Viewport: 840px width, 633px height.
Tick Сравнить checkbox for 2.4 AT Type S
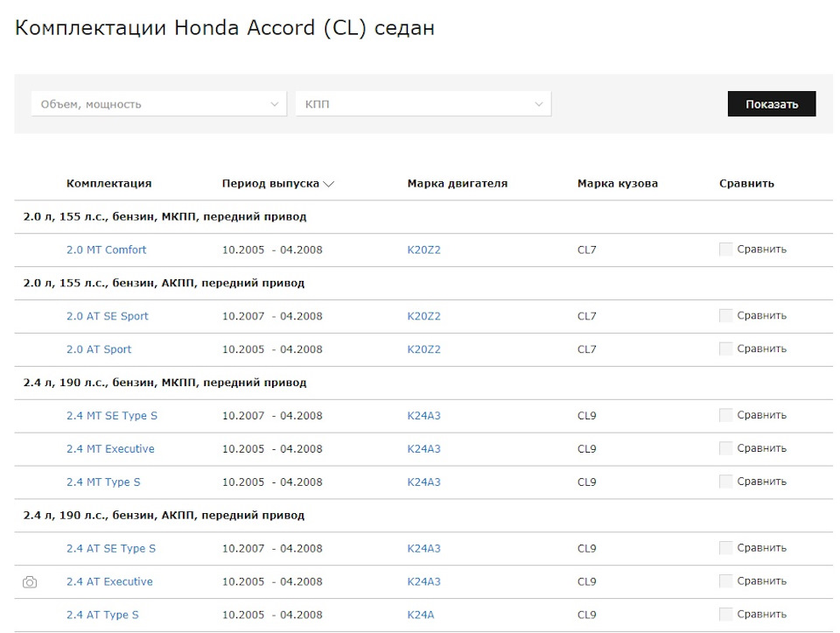click(x=725, y=615)
